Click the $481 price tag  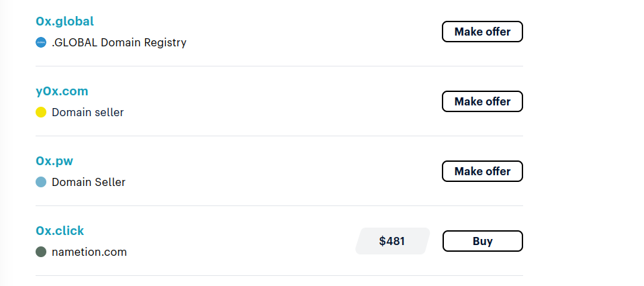pyautogui.click(x=392, y=241)
